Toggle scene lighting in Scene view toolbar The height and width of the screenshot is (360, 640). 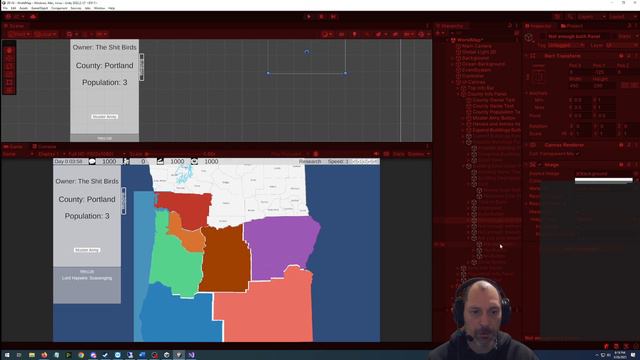(x=354, y=34)
